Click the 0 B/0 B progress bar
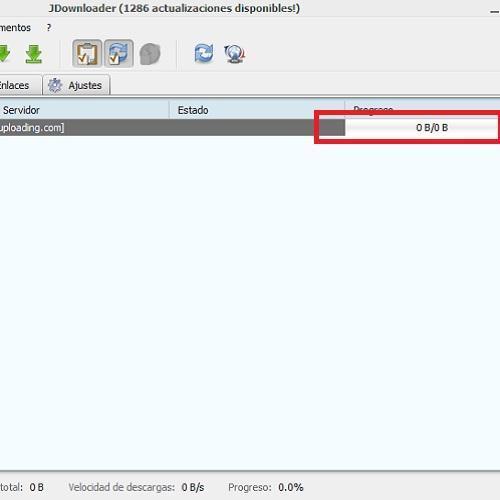Viewport: 500px width, 500px height. click(422, 127)
